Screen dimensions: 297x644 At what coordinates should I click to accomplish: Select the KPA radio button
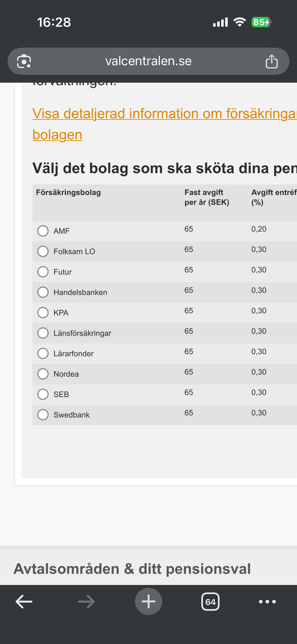[43, 312]
